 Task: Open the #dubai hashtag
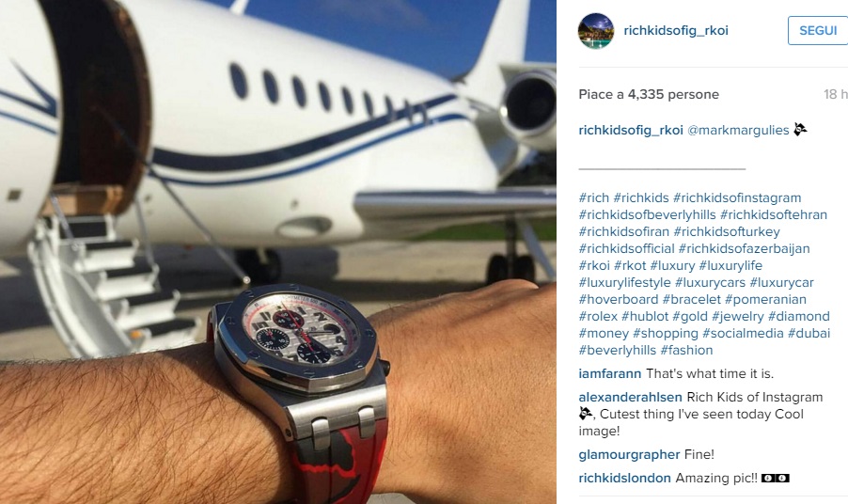click(809, 333)
